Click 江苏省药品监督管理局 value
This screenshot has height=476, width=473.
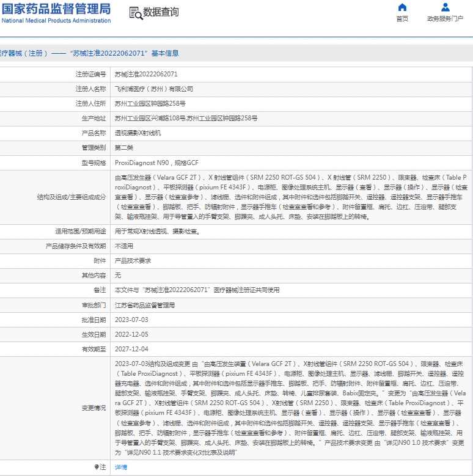point(145,306)
